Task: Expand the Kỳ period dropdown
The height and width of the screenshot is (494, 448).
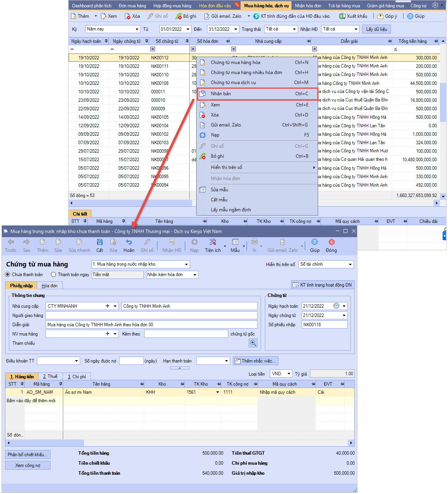Action: (x=137, y=29)
